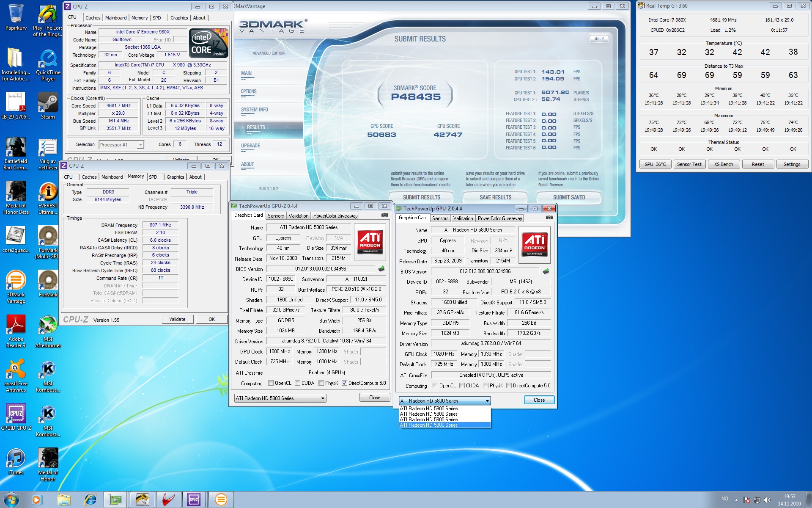Toggle PhysX checkbox in 5800 GPU-Z
Viewport: 812px width, 508px height.
tap(486, 386)
